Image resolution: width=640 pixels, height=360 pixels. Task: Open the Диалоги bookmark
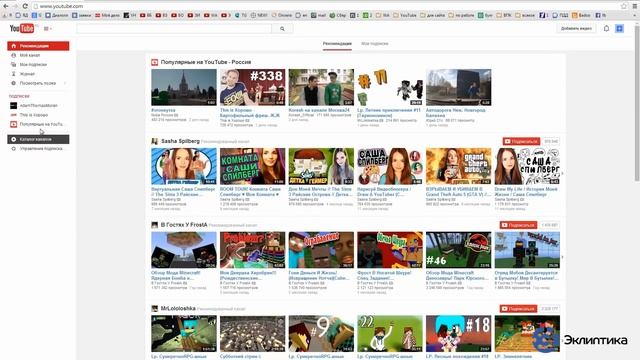pyautogui.click(x=57, y=15)
